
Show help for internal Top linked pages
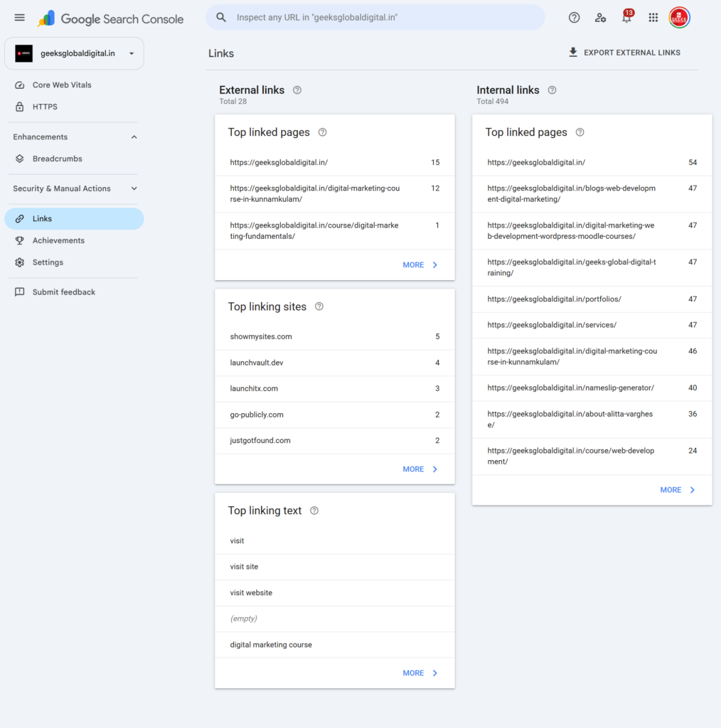(580, 132)
